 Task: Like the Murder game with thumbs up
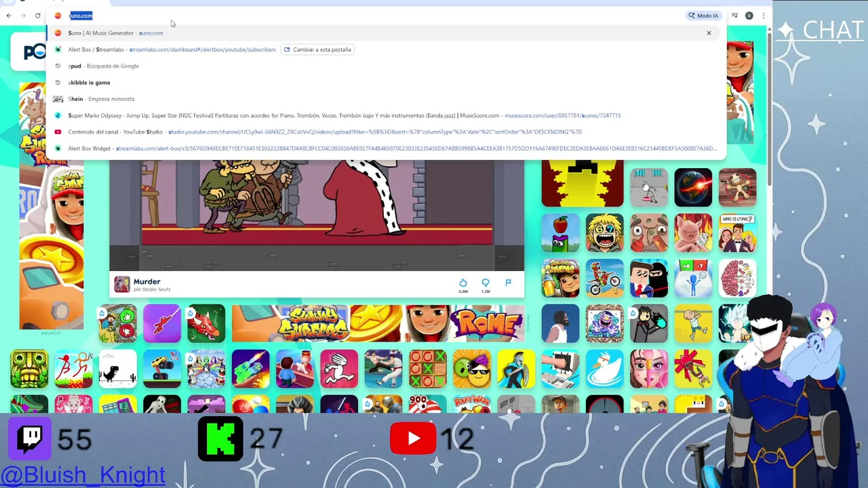pos(463,283)
